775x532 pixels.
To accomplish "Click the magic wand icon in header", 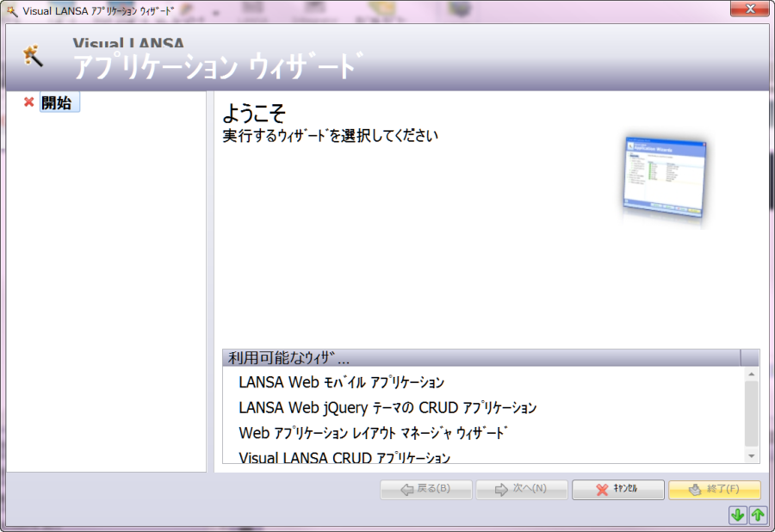I will 33,56.
